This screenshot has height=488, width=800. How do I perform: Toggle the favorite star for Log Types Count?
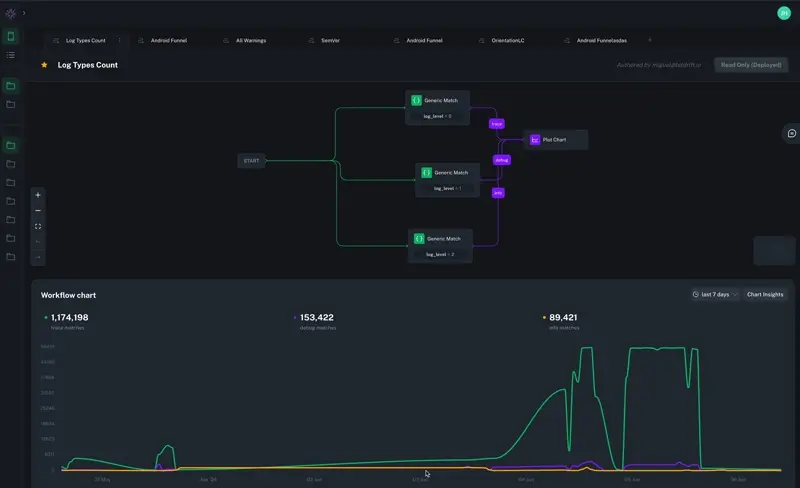(x=44, y=65)
